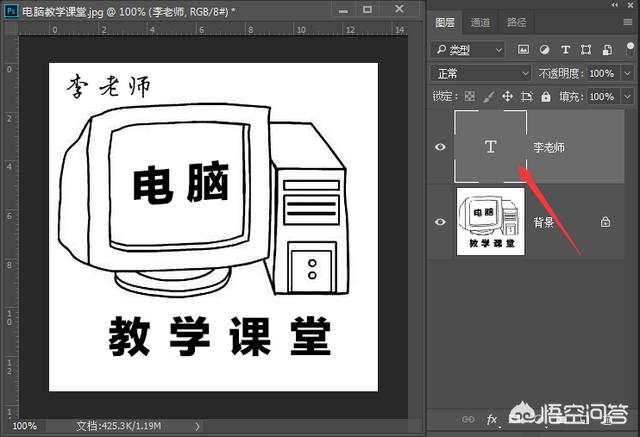
Task: Hide the 李老师 text layer
Action: (x=440, y=147)
